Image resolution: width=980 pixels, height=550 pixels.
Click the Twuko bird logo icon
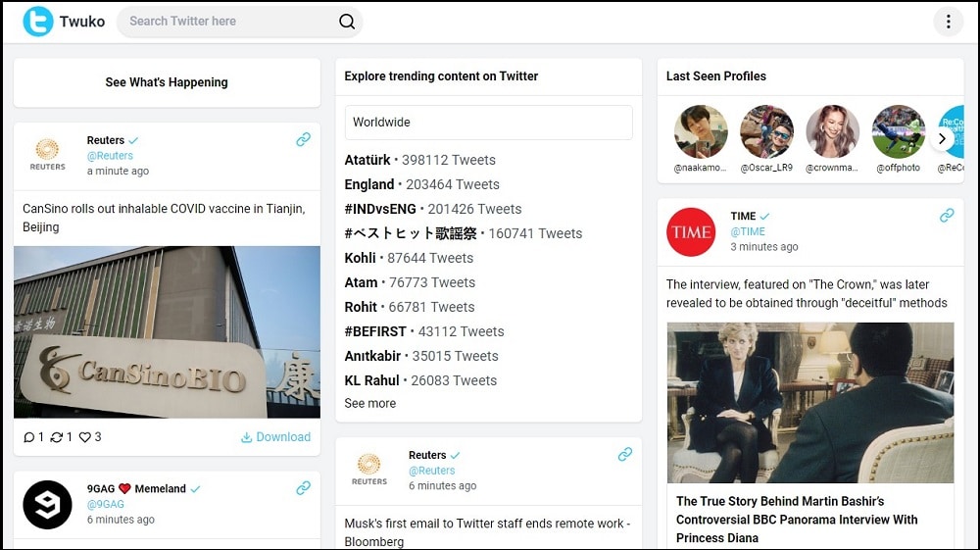[37, 22]
